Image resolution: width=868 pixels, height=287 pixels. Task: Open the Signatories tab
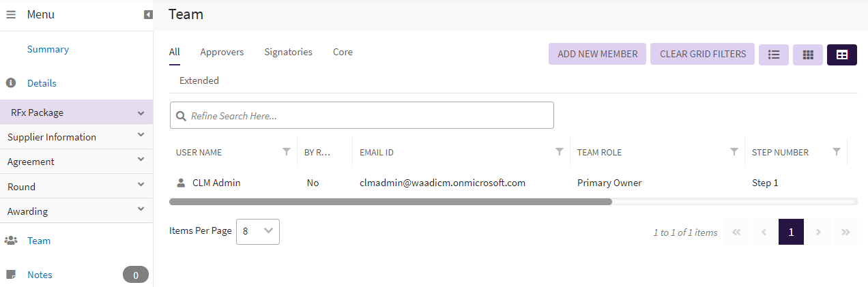(x=288, y=52)
